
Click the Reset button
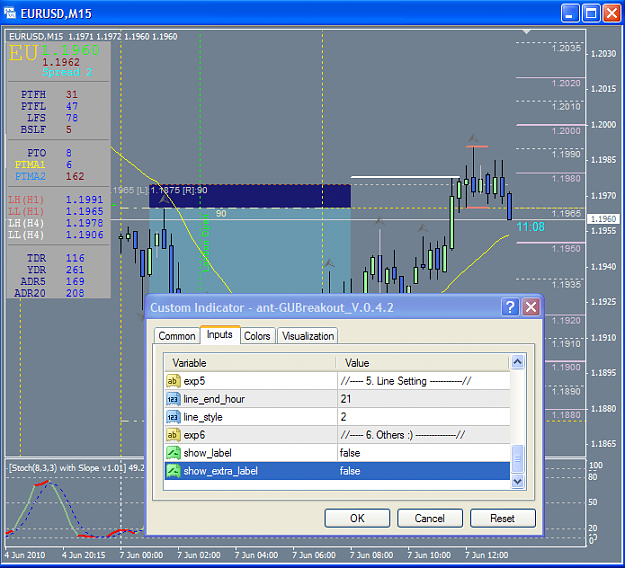point(503,518)
